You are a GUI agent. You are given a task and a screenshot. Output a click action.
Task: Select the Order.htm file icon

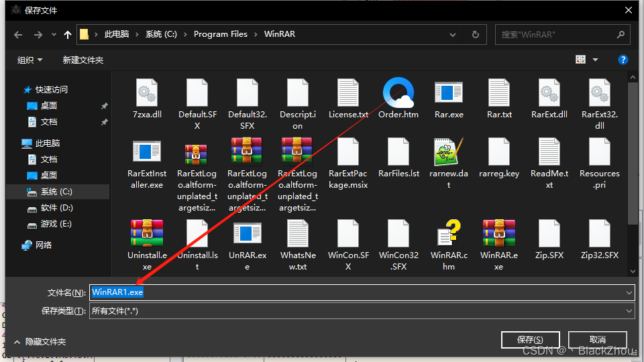pyautogui.click(x=398, y=93)
